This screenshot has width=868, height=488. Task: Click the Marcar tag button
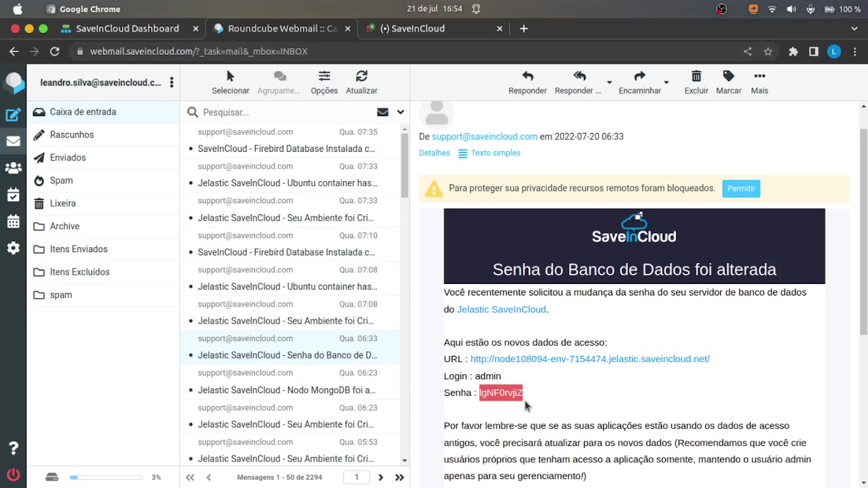coord(729,83)
